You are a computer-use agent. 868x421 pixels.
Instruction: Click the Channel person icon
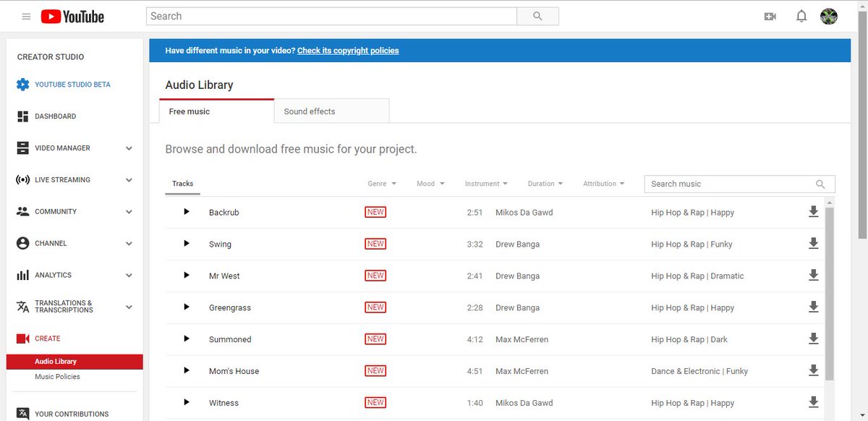point(22,244)
